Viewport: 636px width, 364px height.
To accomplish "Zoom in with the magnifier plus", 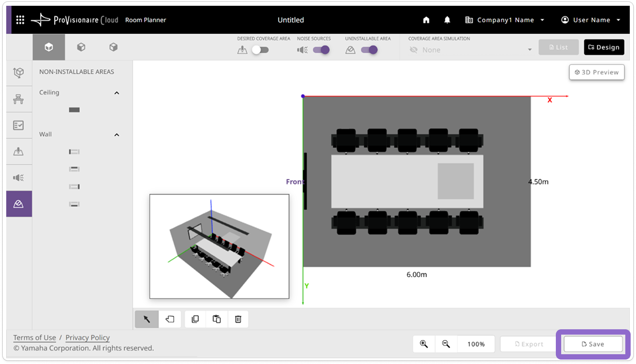I will 424,344.
